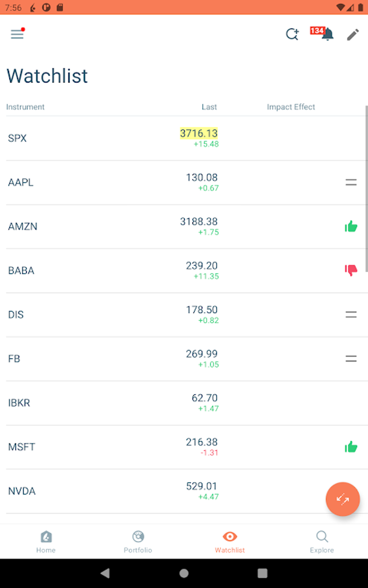Switch to the Home tab
The width and height of the screenshot is (368, 588).
pyautogui.click(x=46, y=541)
